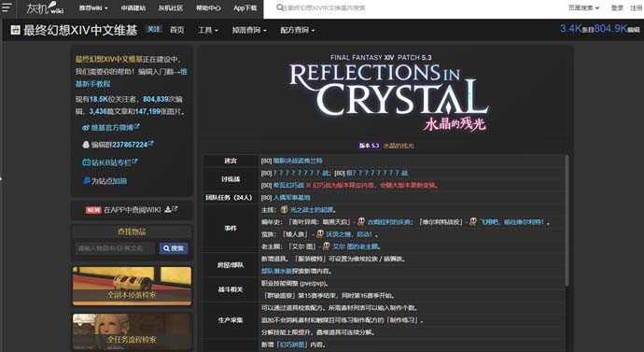Image resolution: width=644 pixels, height=352 pixels.
Task: Click the 3,436 articles number
Action: [x=98, y=111]
